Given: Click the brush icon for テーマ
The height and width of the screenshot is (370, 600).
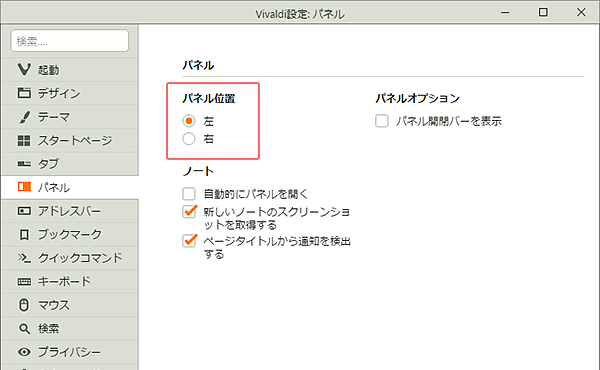Looking at the screenshot, I should (24, 117).
